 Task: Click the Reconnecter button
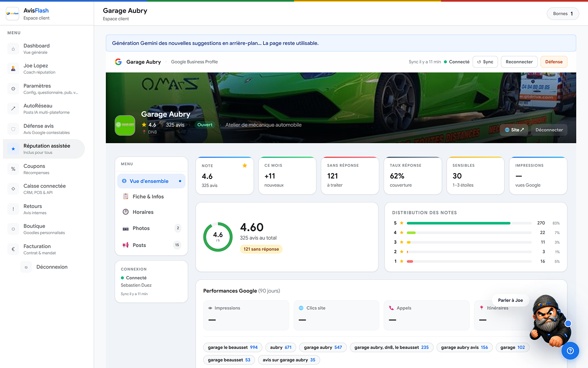click(519, 62)
